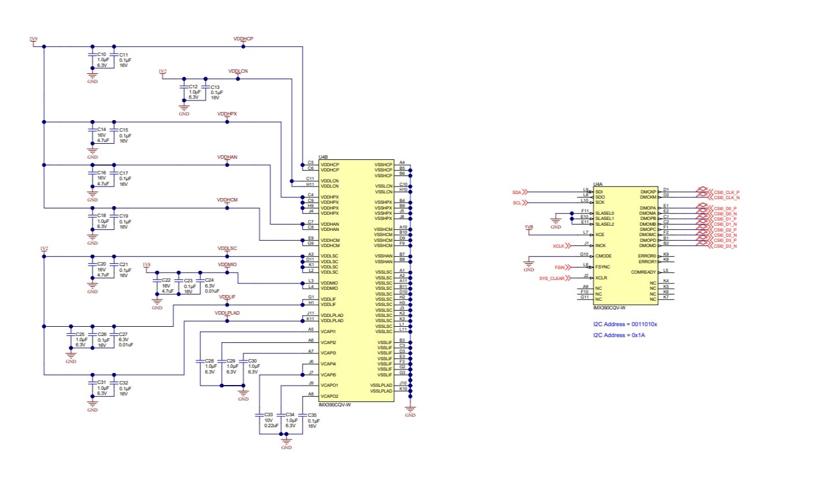Click the C13 capacitor designator
Image resolution: width=820 pixels, height=504 pixels.
point(215,87)
